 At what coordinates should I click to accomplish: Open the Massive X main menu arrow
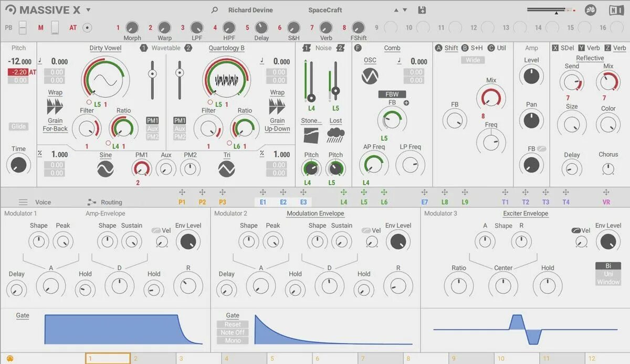click(x=88, y=10)
